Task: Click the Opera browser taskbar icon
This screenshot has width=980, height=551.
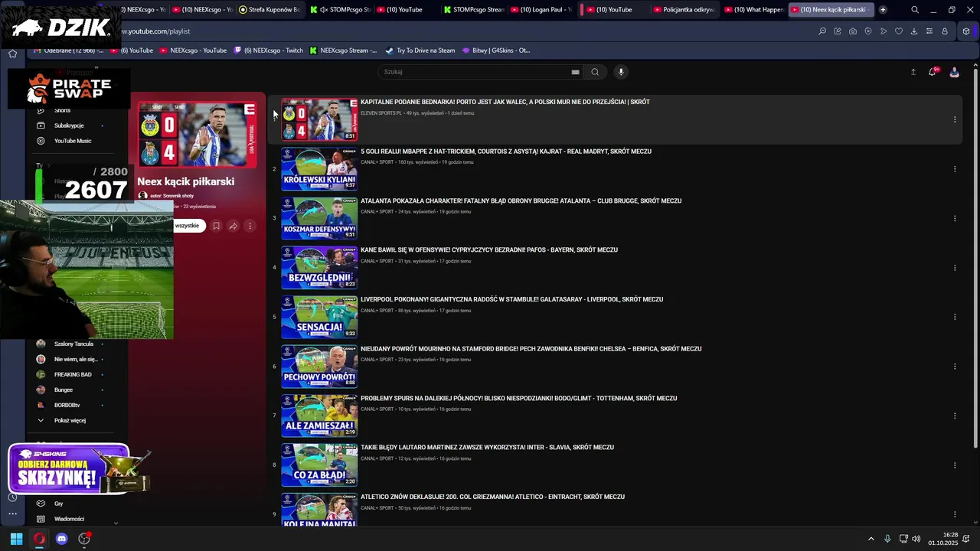Action: [x=39, y=539]
